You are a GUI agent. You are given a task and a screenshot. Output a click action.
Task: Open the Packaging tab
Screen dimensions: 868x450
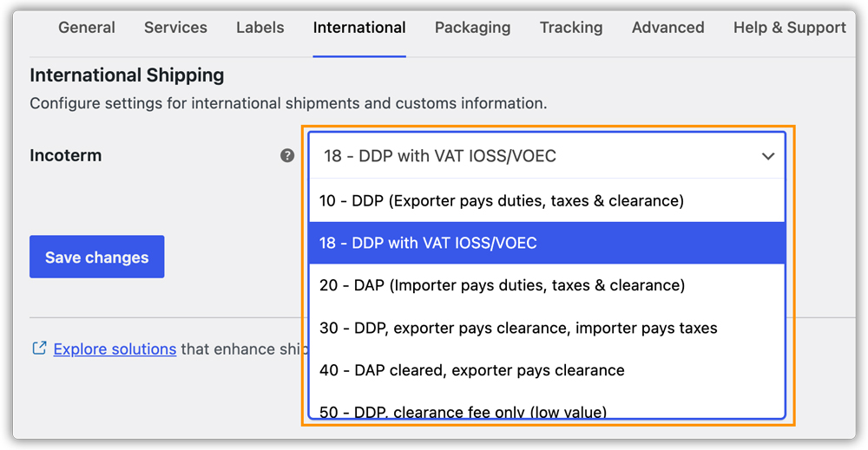(x=473, y=28)
